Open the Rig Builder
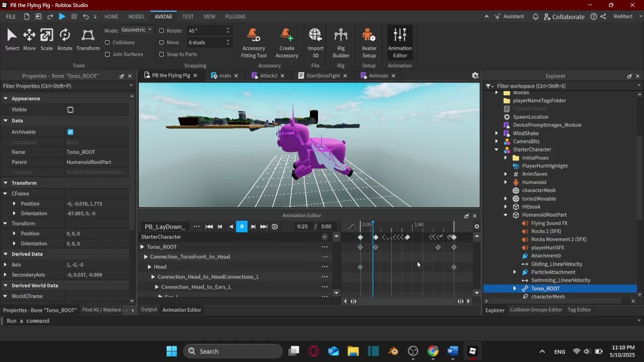Image resolution: width=644 pixels, height=362 pixels. tap(341, 43)
